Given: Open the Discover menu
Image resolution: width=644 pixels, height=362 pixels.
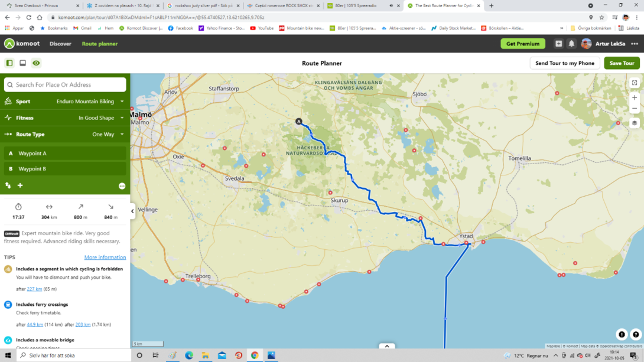Looking at the screenshot, I should click(x=60, y=44).
